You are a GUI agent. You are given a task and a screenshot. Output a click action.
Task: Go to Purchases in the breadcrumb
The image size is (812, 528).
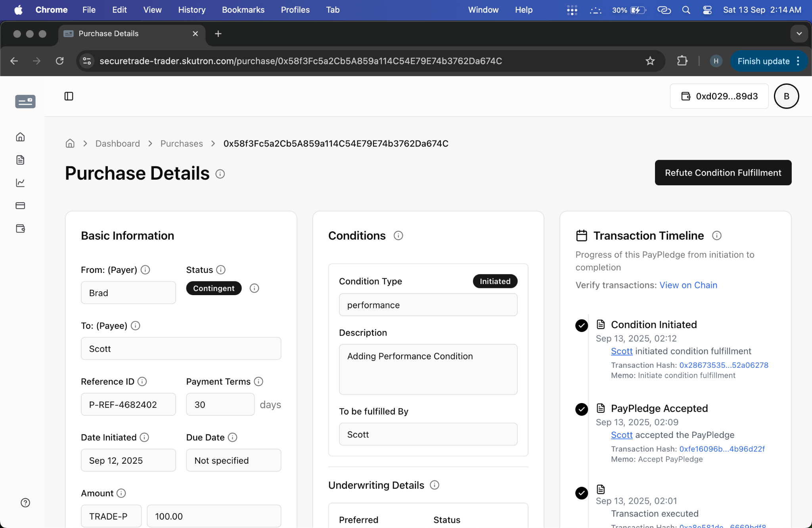pos(182,144)
